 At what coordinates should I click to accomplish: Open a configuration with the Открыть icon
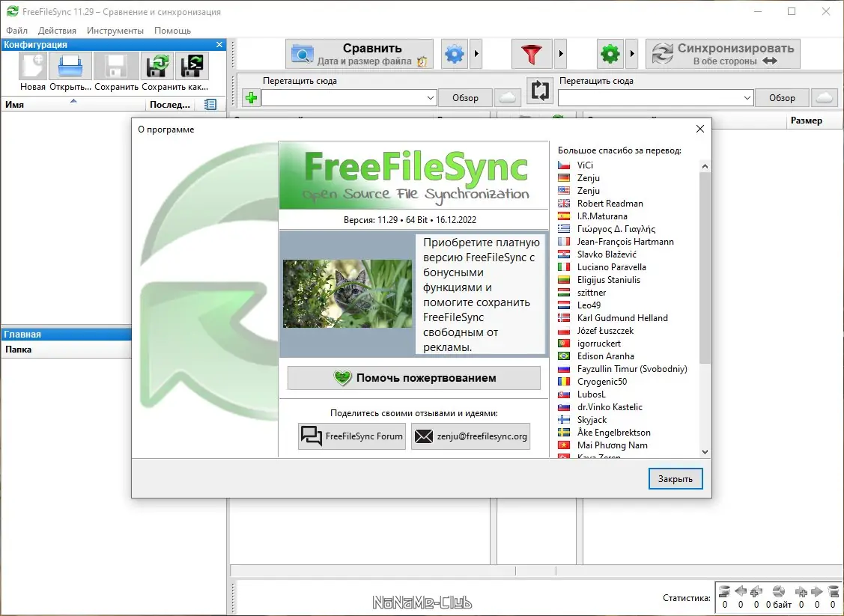pyautogui.click(x=70, y=66)
